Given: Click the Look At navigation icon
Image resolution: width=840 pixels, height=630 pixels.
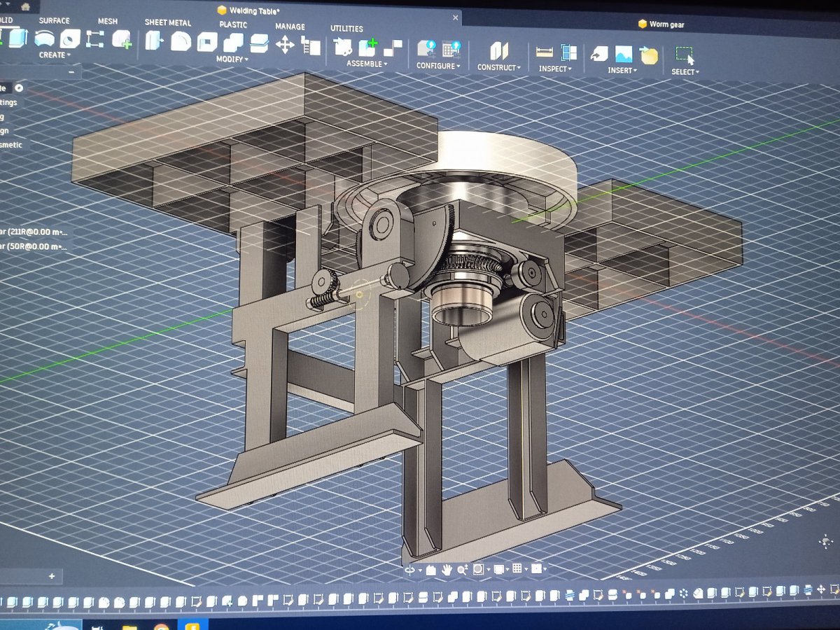Looking at the screenshot, I should click(431, 570).
